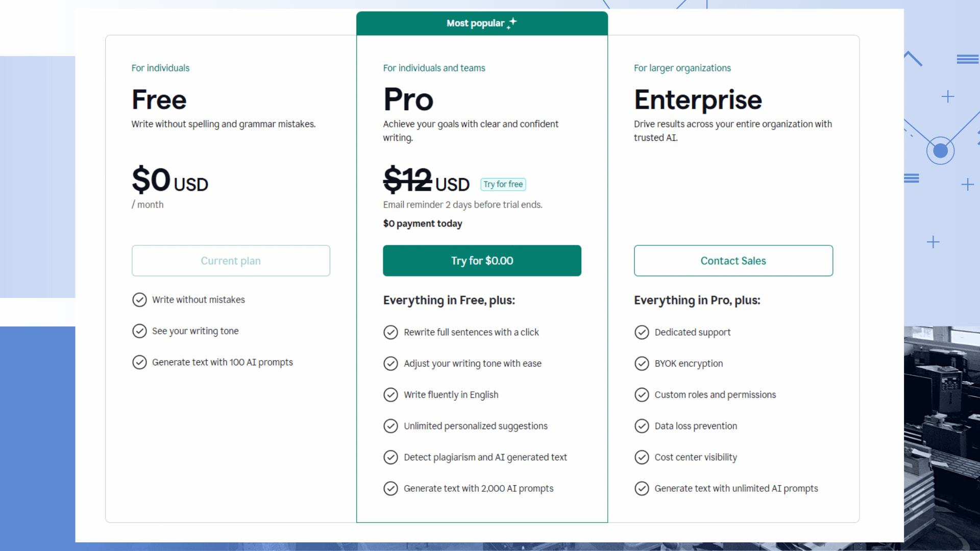The width and height of the screenshot is (980, 551).
Task: Select the Try for free badge
Action: [503, 184]
